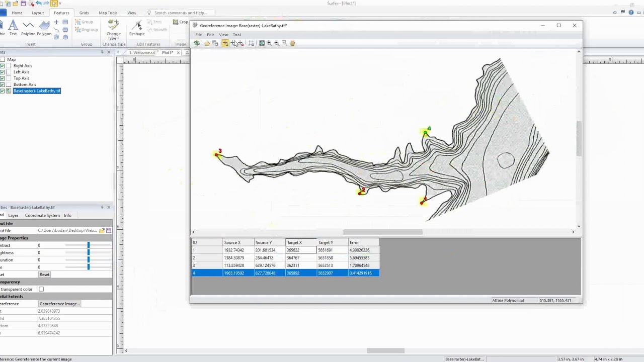Click the save control points icon

click(215, 43)
